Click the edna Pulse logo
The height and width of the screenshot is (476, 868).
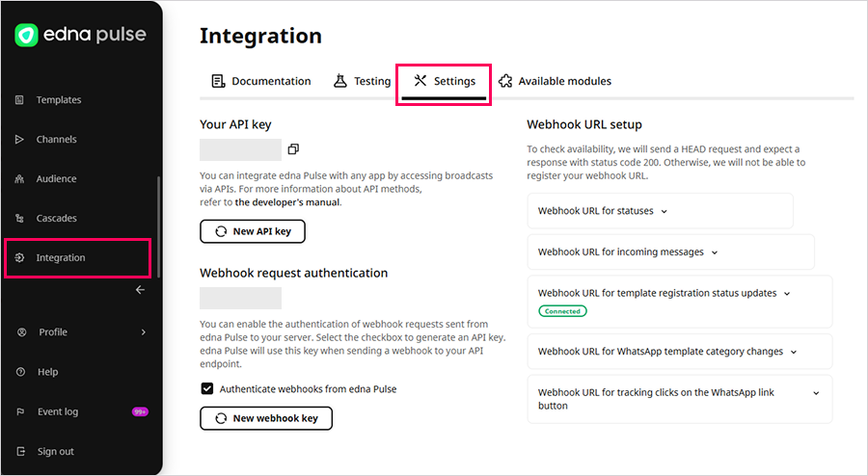click(x=81, y=35)
